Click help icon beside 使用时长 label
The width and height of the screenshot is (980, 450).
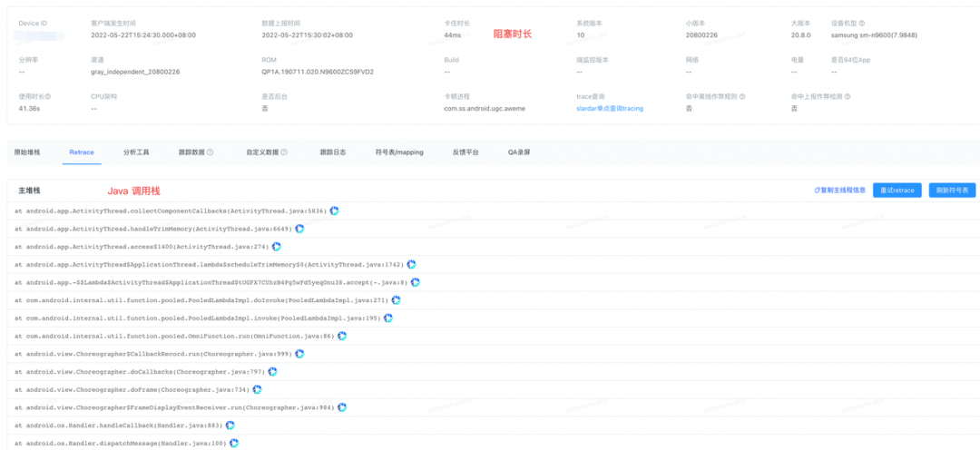47,97
